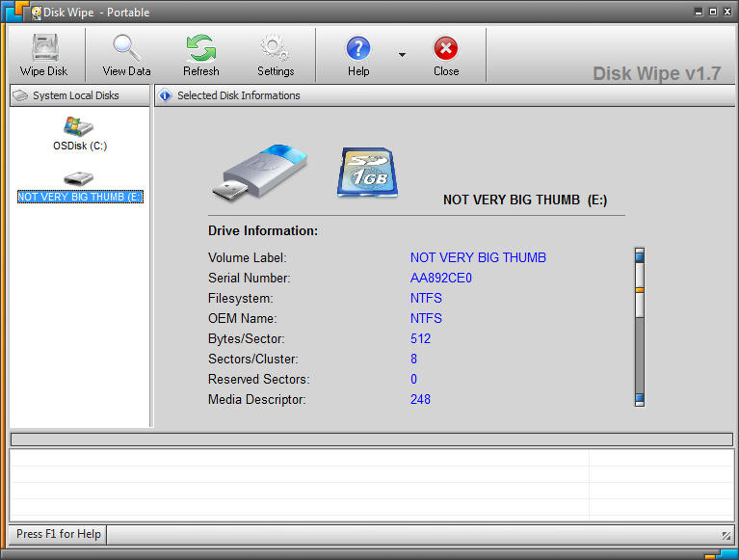Open Settings gear icon
This screenshot has width=739, height=560.
[x=276, y=48]
